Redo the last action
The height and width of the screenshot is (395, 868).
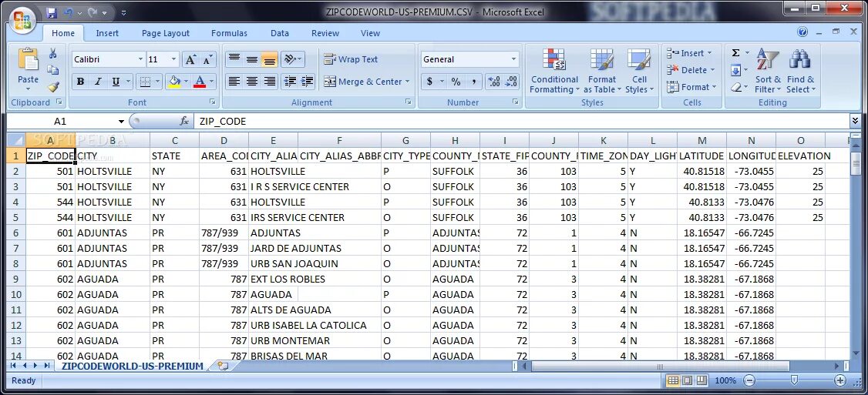point(92,12)
